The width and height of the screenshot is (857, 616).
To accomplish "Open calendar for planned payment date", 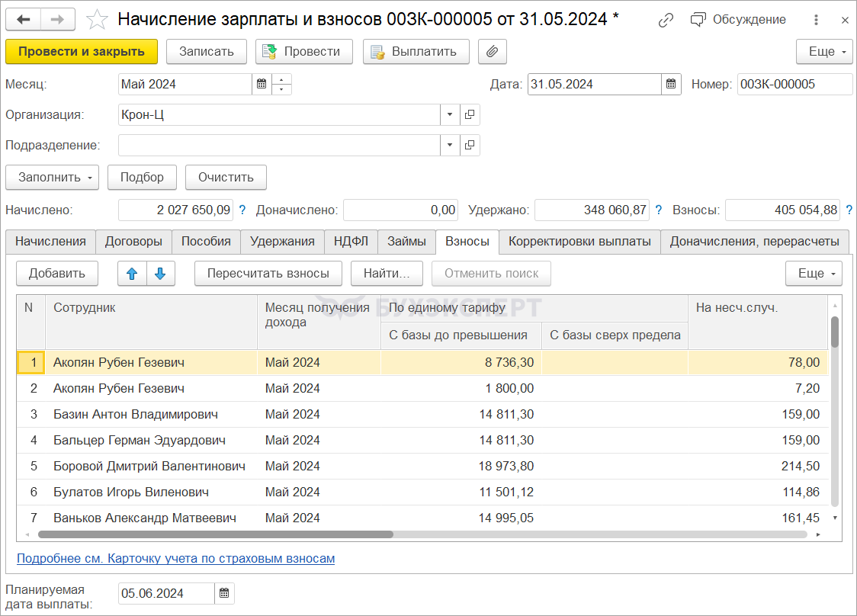I will click(x=224, y=593).
